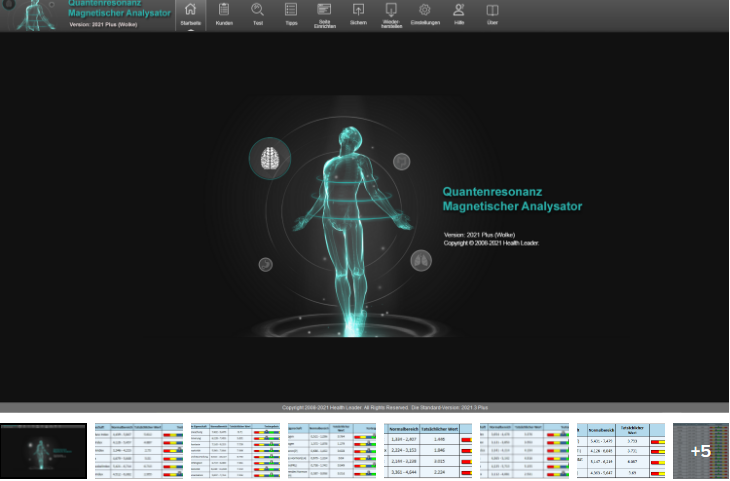The width and height of the screenshot is (730, 481).
Task: Click the footer copyright status bar
Action: click(x=364, y=407)
